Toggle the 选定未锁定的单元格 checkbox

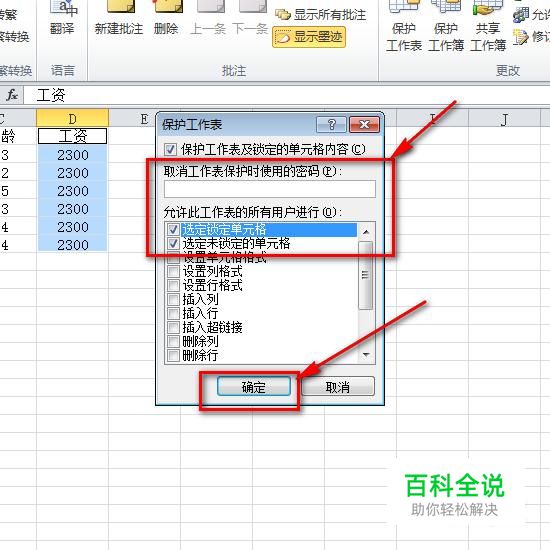click(173, 243)
